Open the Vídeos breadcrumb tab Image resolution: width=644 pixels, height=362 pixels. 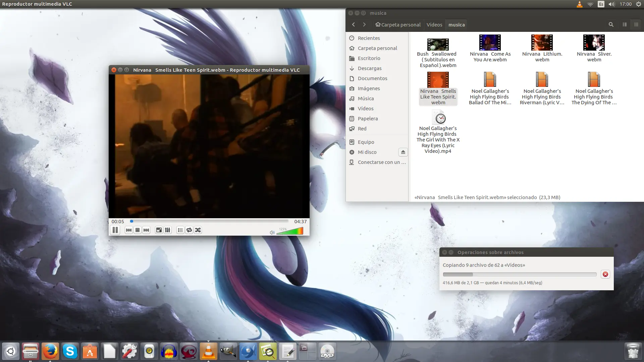tap(434, 24)
